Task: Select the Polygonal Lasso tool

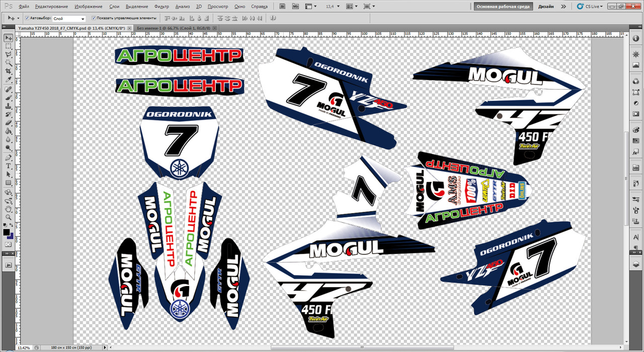Action: [x=9, y=54]
